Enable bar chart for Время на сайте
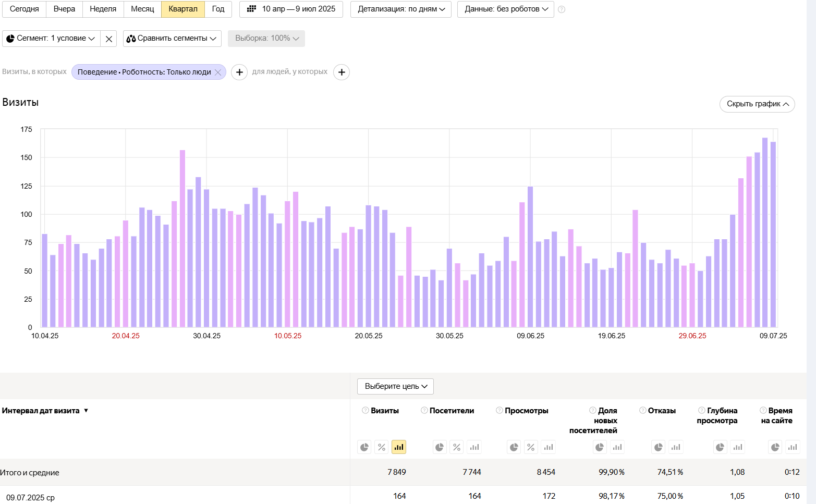 [793, 447]
